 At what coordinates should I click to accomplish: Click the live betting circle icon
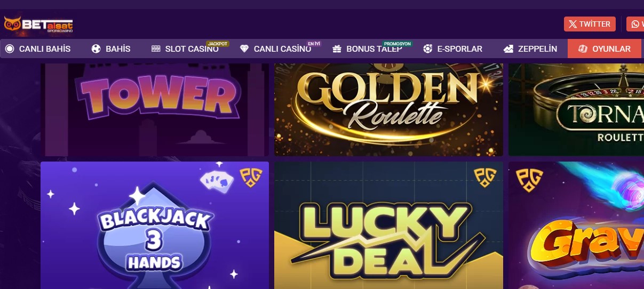tap(10, 49)
